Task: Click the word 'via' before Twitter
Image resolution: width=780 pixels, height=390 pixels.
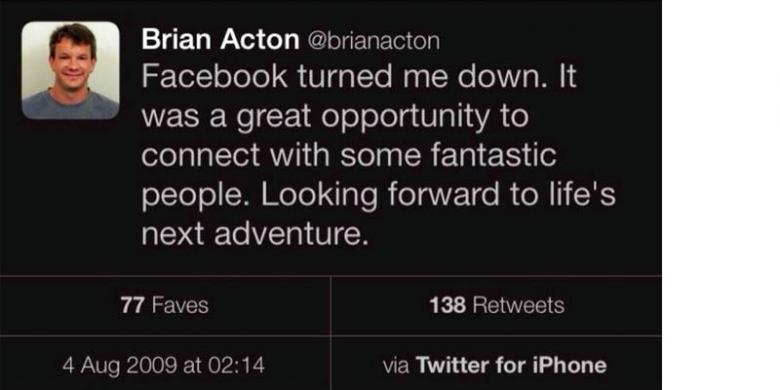Action: tap(396, 366)
